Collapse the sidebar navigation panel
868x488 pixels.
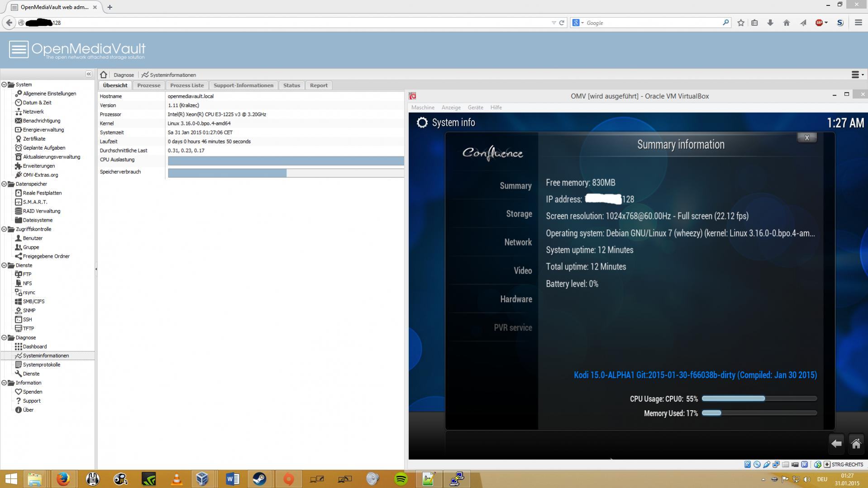(89, 74)
